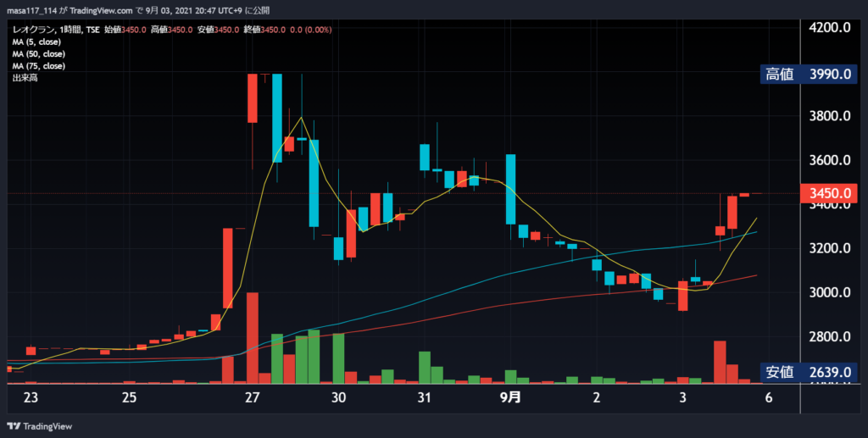Viewport: 868px width, 438px height.
Task: Click the 3600.0 price axis label
Action: point(830,161)
